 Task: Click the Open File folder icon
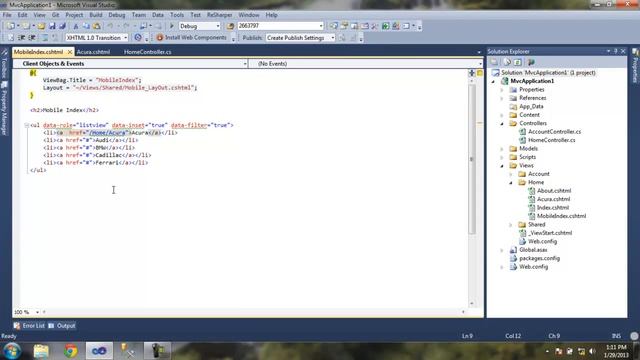coord(42,26)
